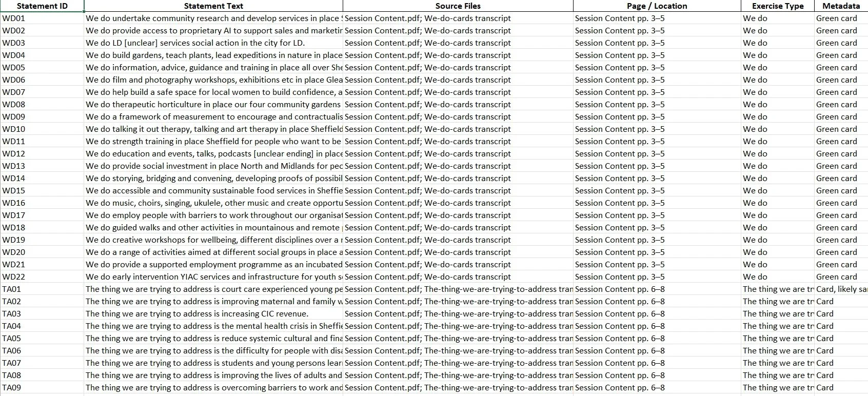Select the Page / Location header cell

(657, 6)
